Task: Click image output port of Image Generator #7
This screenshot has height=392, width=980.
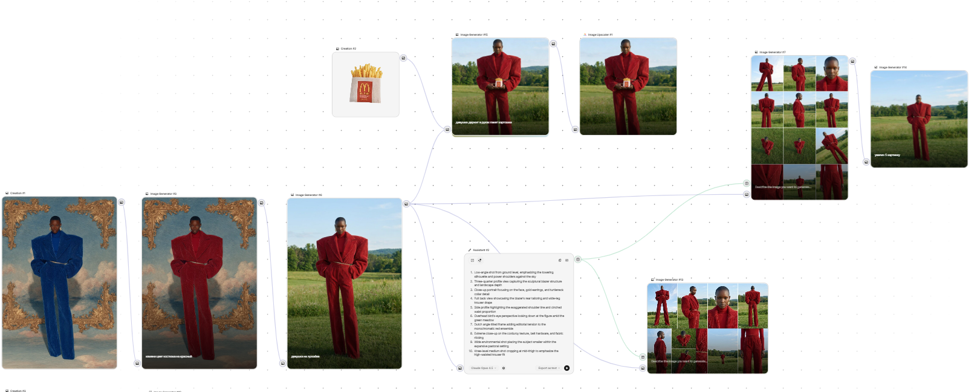Action: (852, 61)
